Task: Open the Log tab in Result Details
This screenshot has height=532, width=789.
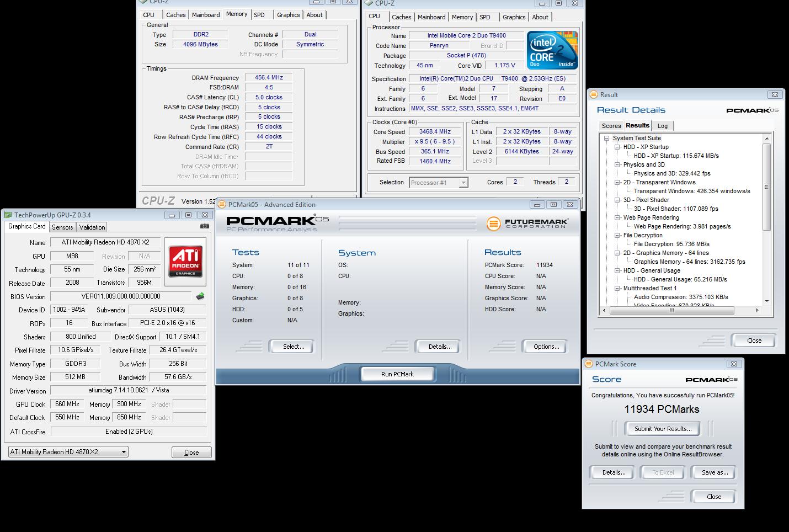Action: pyautogui.click(x=662, y=126)
